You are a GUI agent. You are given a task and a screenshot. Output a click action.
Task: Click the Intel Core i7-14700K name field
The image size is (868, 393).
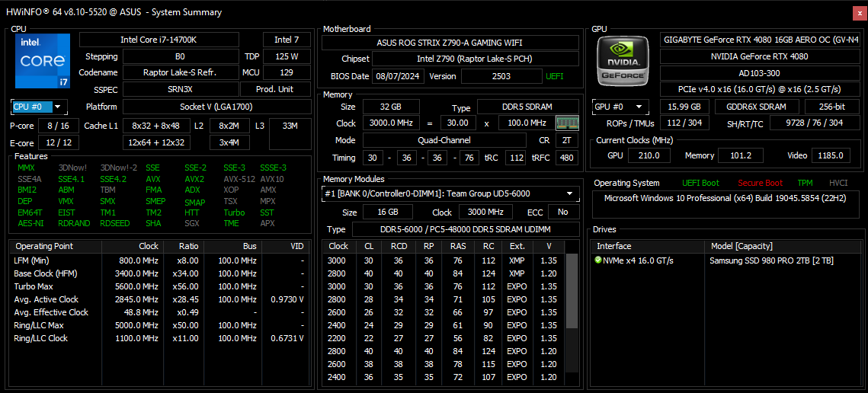159,40
